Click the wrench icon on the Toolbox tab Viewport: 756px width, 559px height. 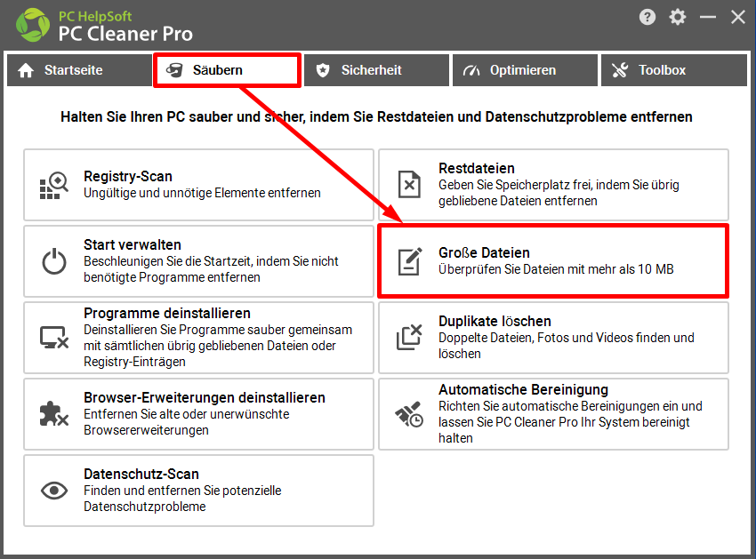620,70
